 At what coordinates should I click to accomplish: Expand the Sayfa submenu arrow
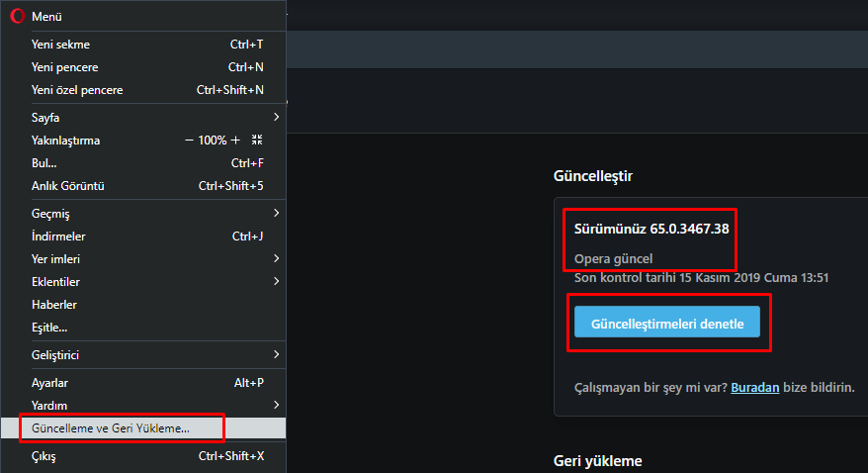tap(276, 117)
